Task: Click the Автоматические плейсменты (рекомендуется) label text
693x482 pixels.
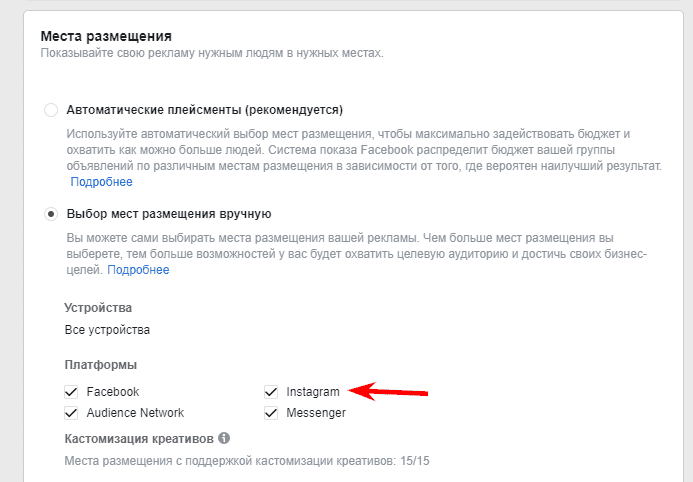Action: coord(205,110)
